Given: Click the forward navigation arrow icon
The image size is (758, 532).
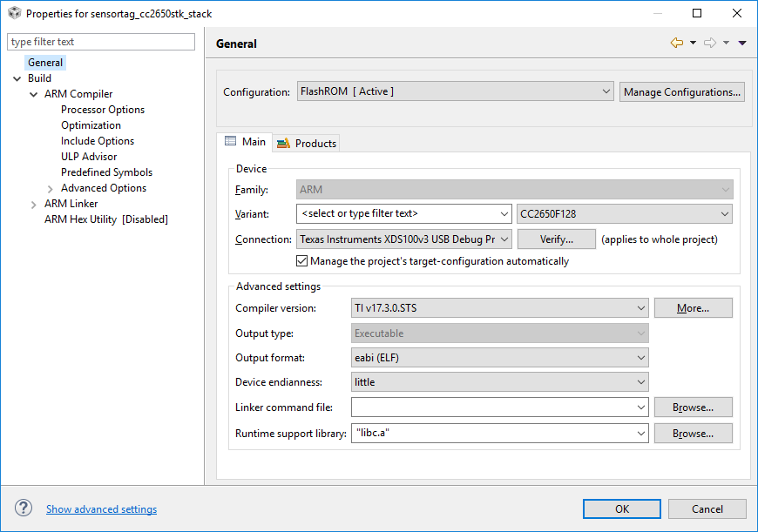Looking at the screenshot, I should (x=710, y=43).
